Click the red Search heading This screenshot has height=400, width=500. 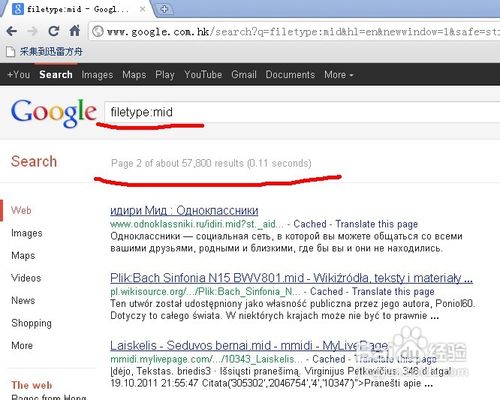tap(34, 162)
